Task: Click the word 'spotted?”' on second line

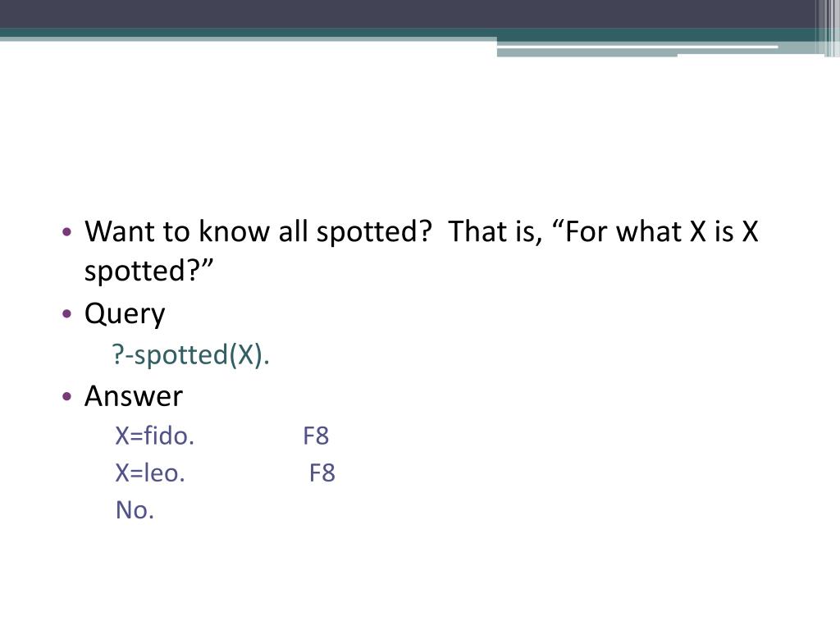Action: point(149,271)
